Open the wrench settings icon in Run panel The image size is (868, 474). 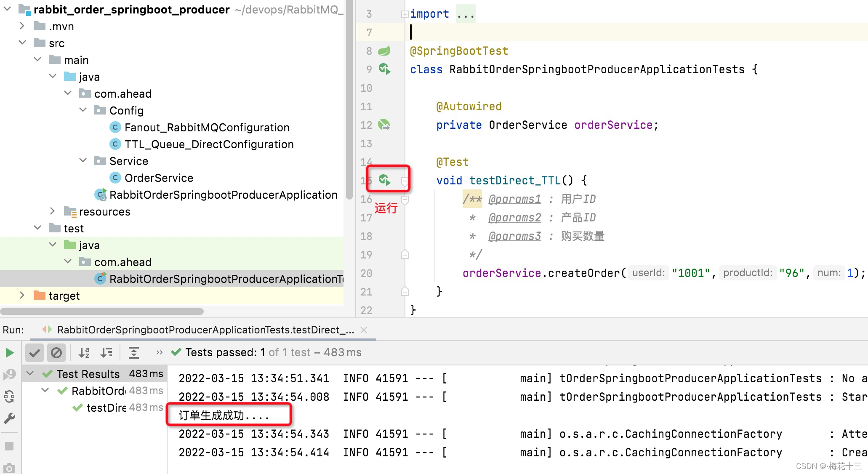[9, 418]
